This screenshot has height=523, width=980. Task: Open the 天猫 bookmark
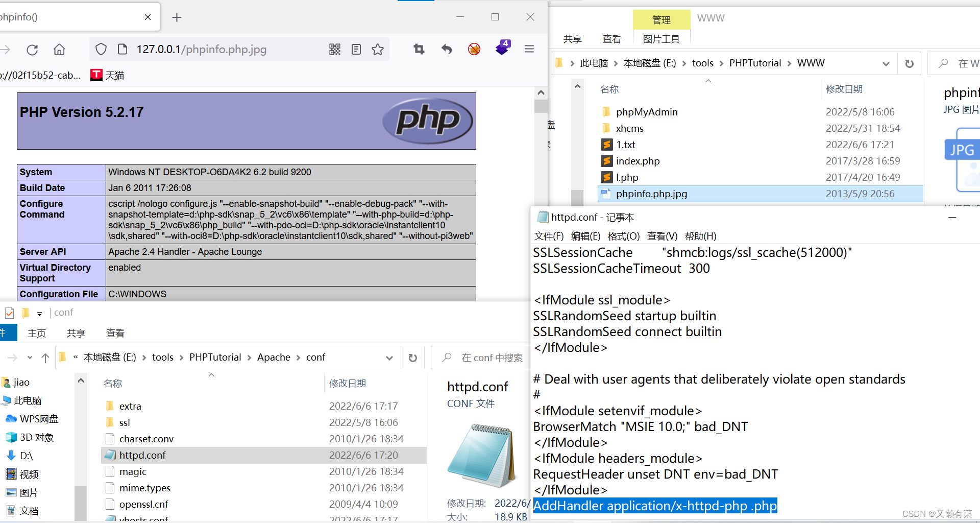click(108, 75)
